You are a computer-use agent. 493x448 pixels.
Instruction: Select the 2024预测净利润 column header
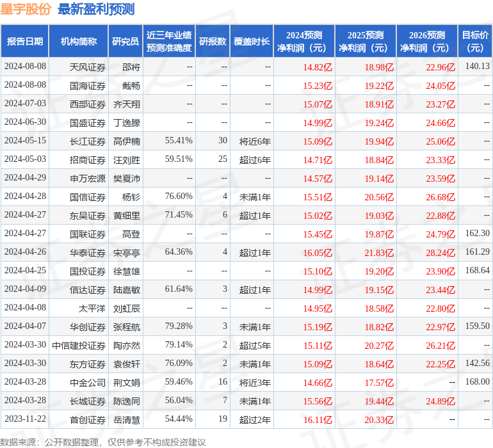pos(304,42)
